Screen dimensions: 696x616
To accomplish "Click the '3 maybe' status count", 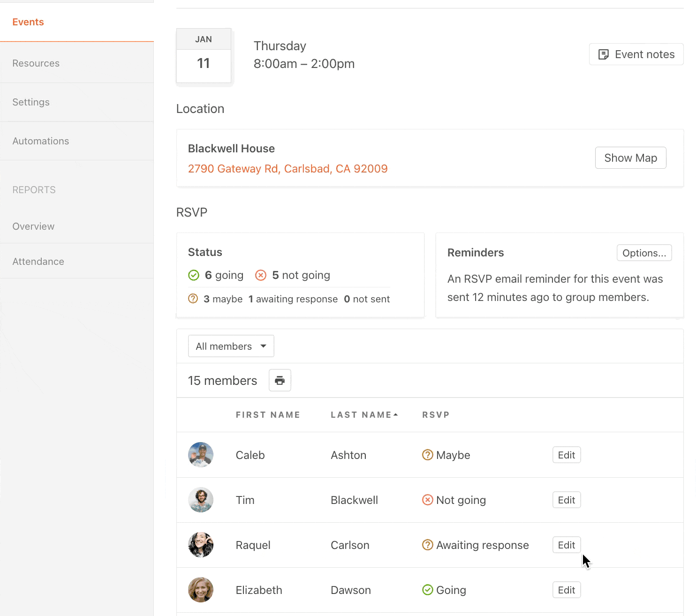I will (x=223, y=299).
